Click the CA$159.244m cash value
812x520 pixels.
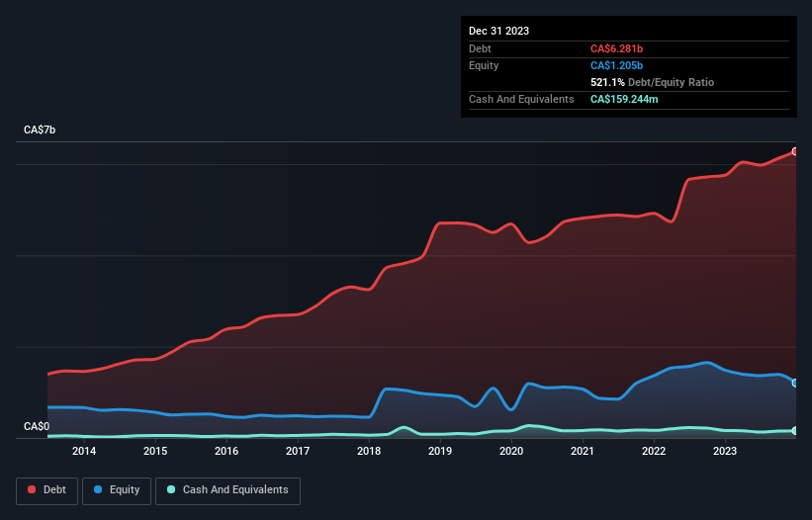[624, 99]
